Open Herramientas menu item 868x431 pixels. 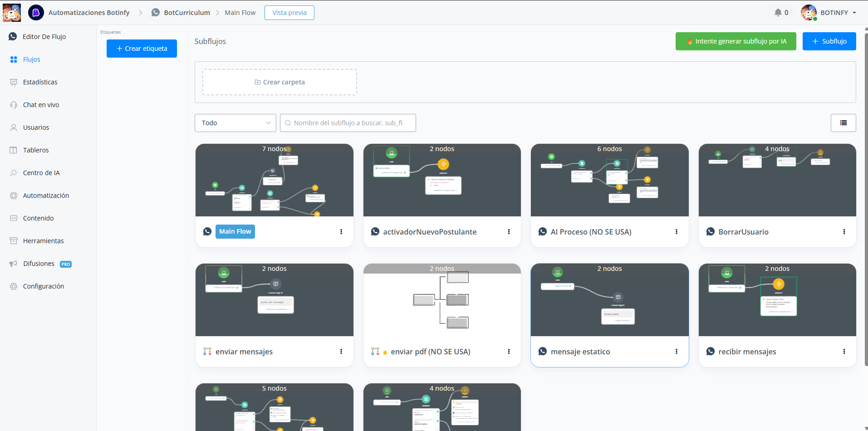pos(44,241)
